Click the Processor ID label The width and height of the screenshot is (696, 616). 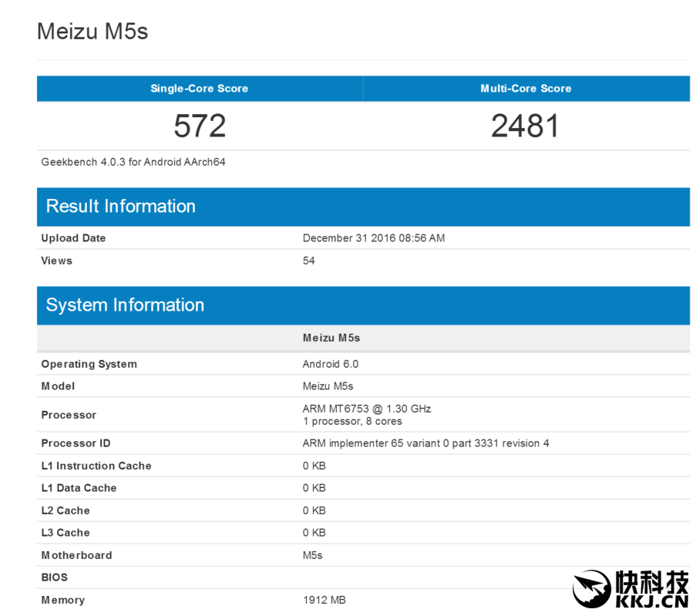76,443
